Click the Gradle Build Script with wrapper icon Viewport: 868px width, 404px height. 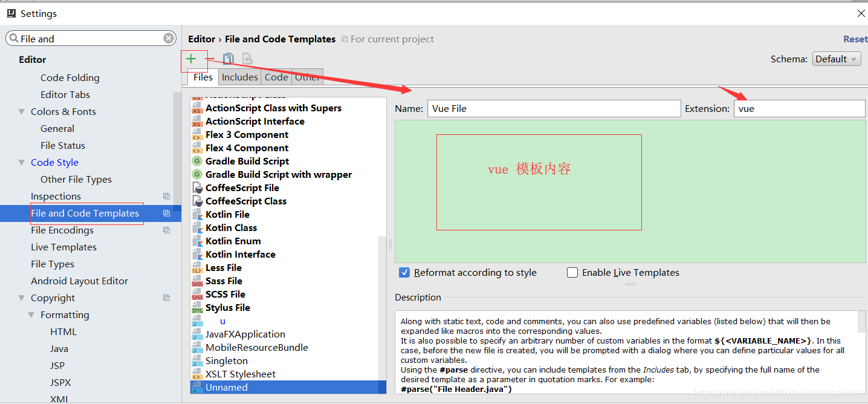coord(197,174)
